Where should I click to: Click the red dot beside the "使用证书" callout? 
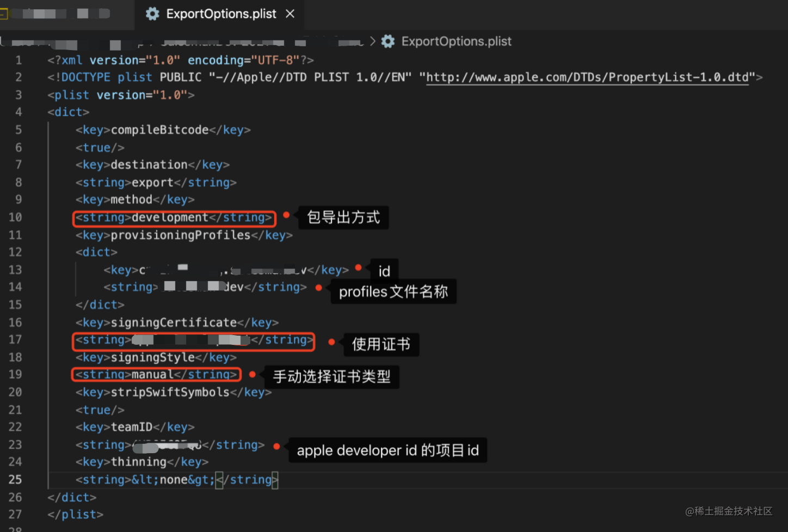tap(332, 342)
